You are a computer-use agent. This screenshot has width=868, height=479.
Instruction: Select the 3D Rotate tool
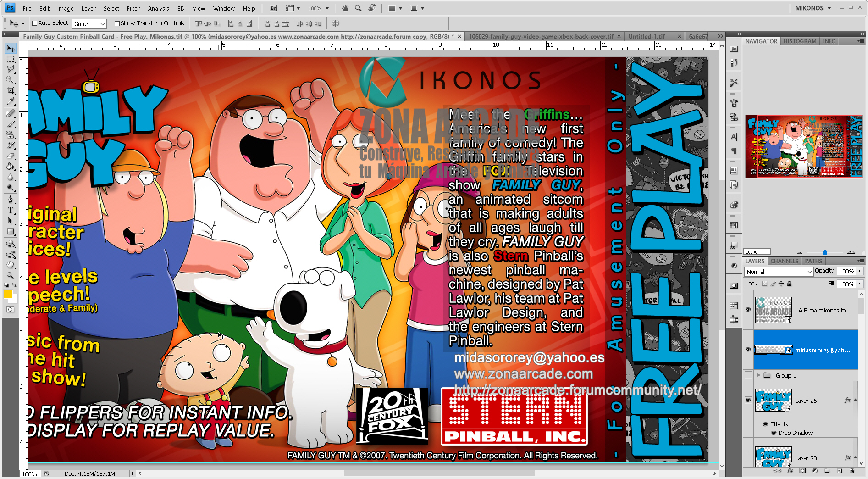[x=10, y=244]
